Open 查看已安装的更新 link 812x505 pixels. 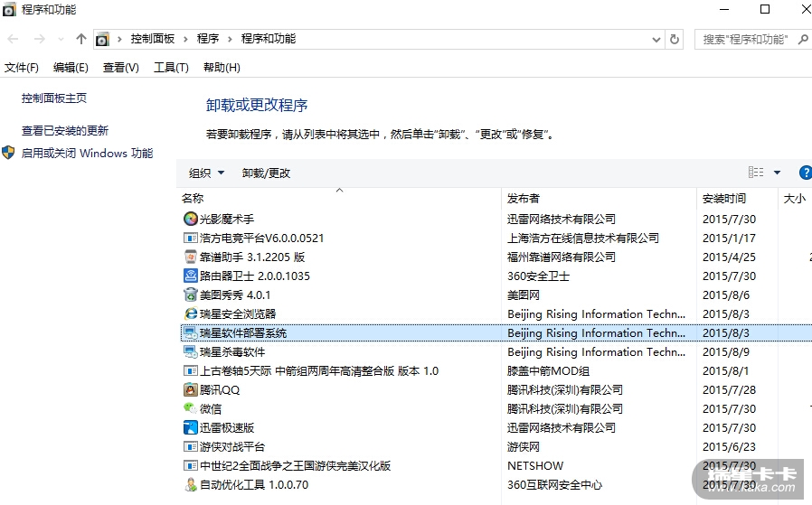coord(65,131)
